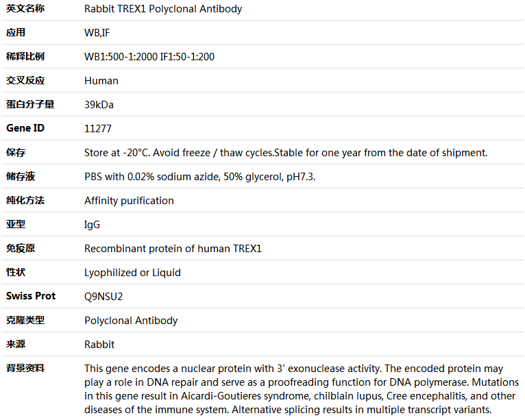
Task: Click the Swiss Prot row label
Action: click(x=31, y=296)
